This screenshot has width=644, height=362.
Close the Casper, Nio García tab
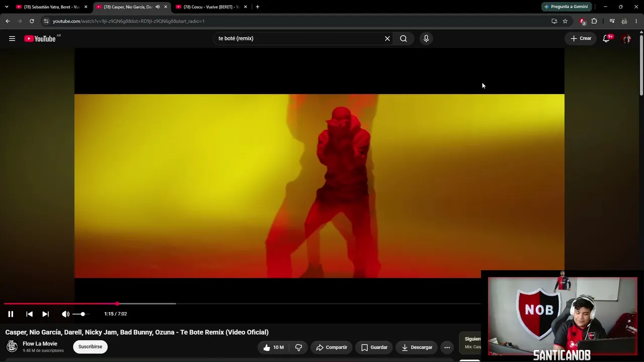click(166, 7)
